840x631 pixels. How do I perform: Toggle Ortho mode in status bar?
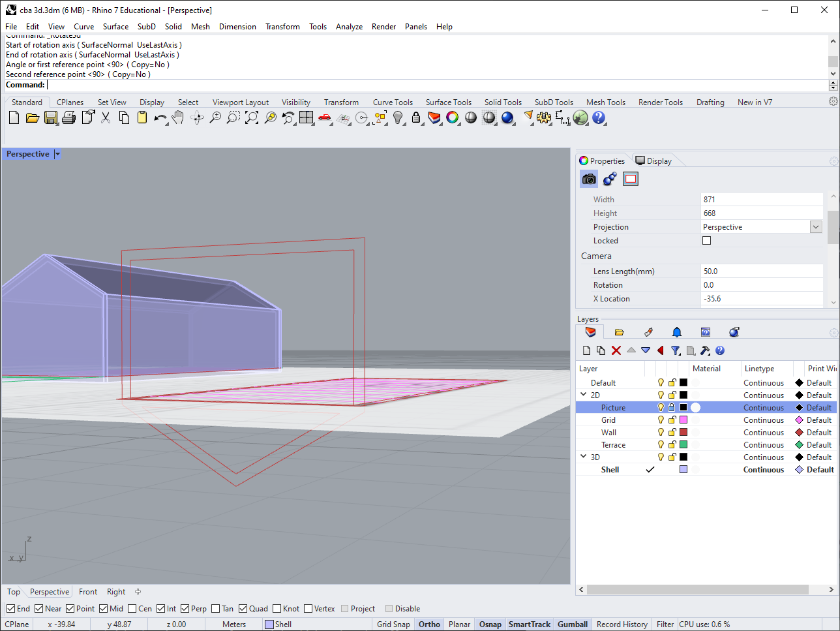[x=429, y=624]
